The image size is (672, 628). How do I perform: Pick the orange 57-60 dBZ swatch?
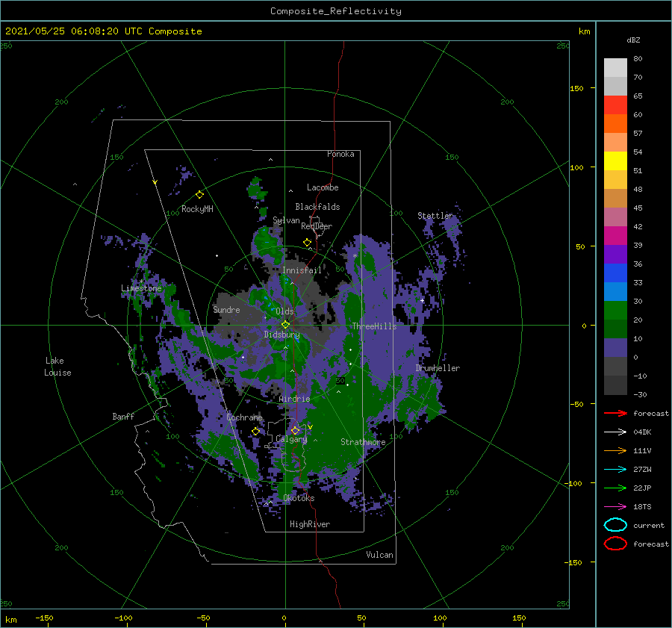[615, 123]
